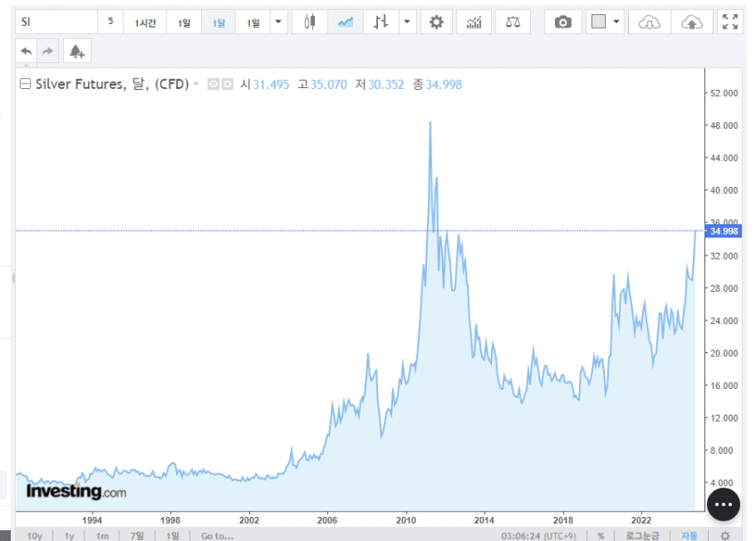Click the compare balance-scale icon
This screenshot has height=541, width=756.
coord(513,22)
